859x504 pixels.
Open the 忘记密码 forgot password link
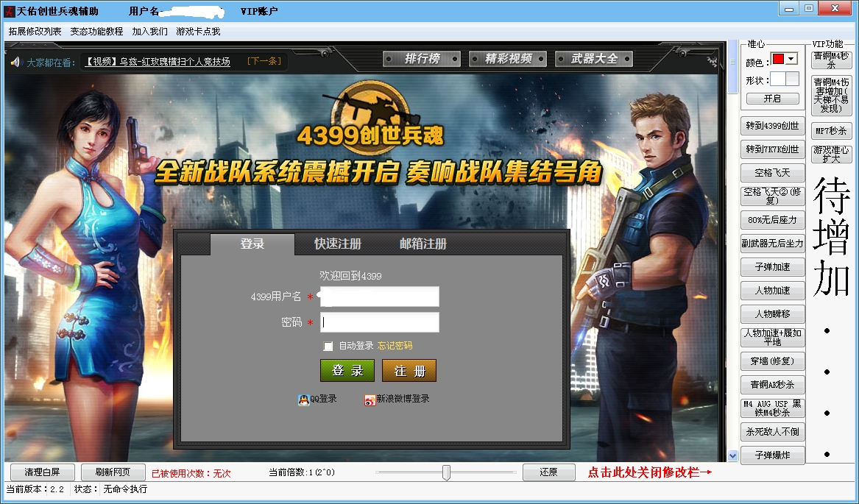(x=395, y=346)
